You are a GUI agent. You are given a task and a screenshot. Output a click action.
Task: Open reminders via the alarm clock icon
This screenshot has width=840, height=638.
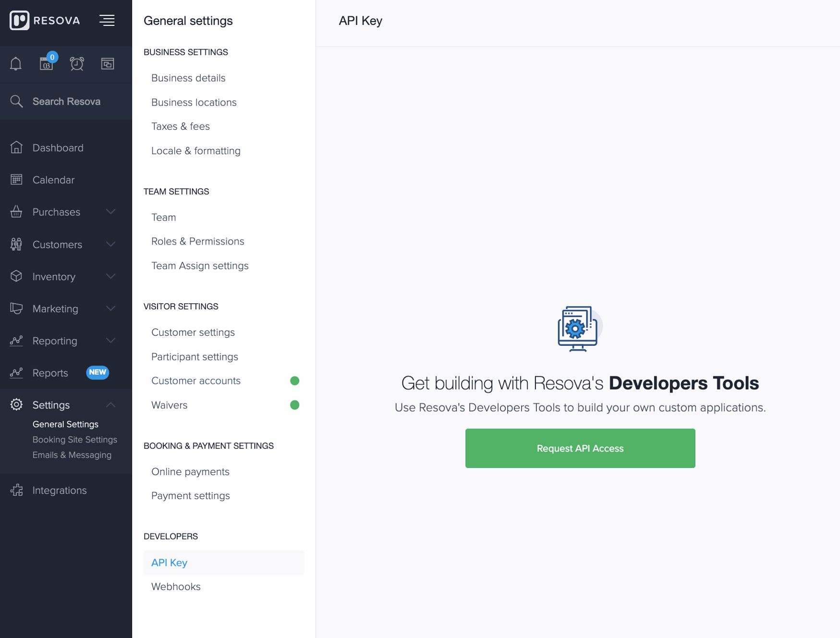click(77, 63)
